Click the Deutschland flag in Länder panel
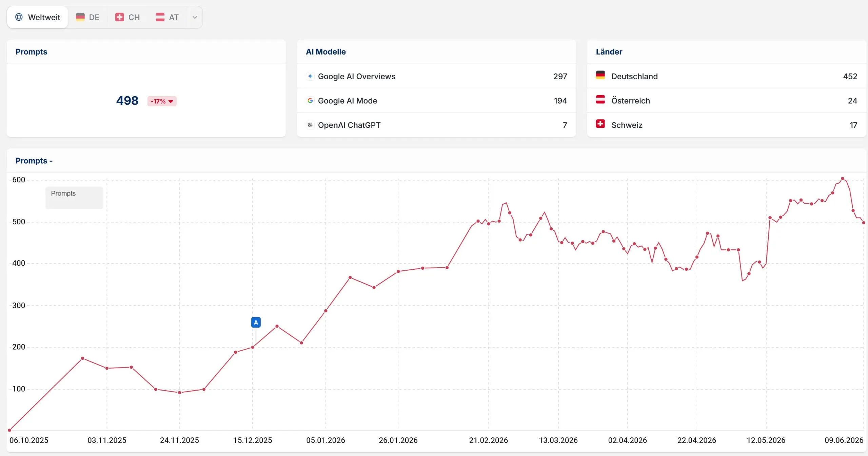 600,75
